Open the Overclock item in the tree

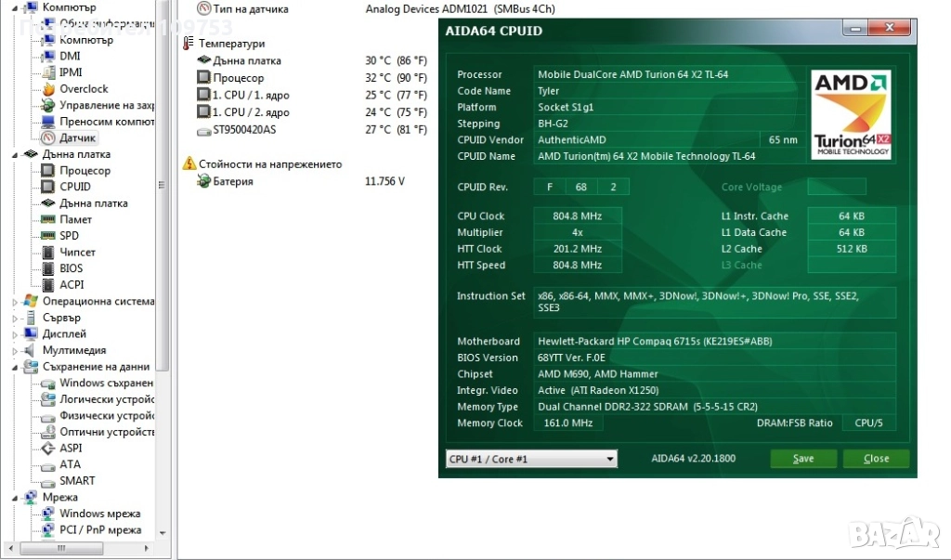tap(84, 89)
